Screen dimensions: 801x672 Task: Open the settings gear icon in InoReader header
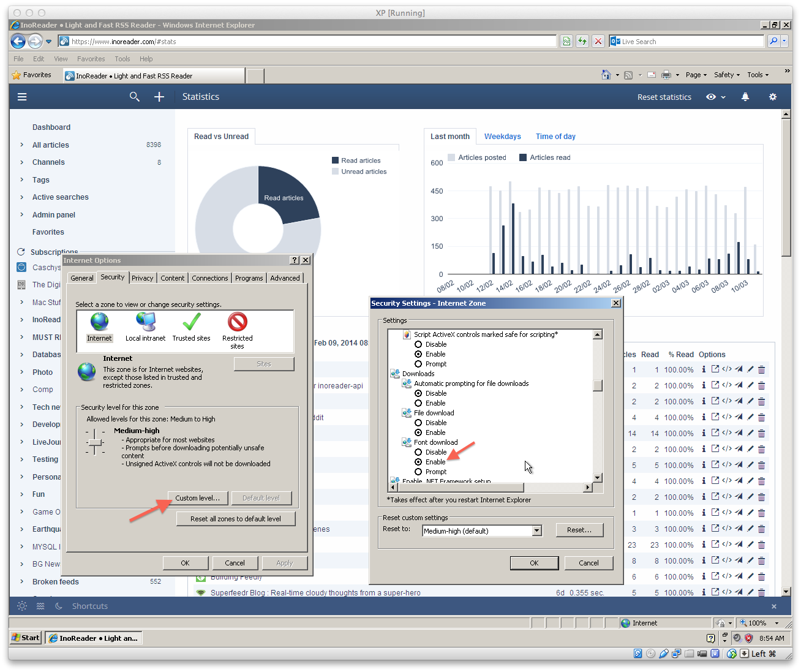point(773,97)
